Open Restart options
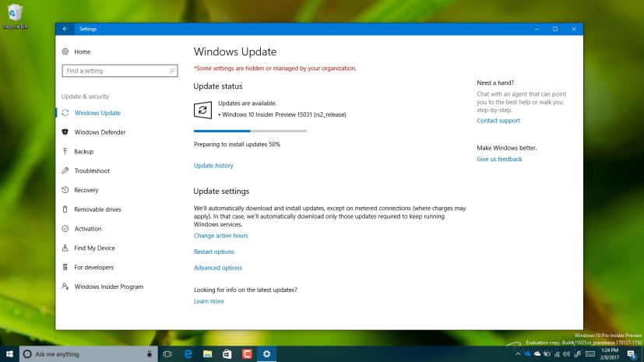 [214, 251]
